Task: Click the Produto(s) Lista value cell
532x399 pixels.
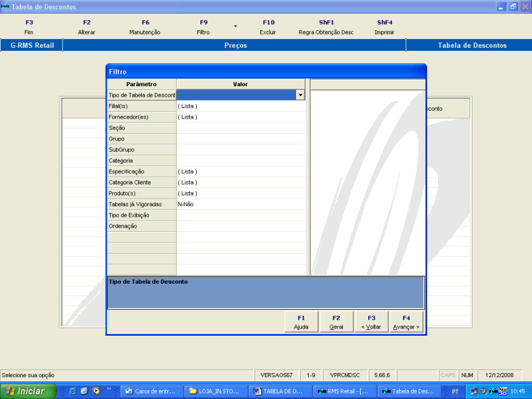Action: pyautogui.click(x=241, y=193)
